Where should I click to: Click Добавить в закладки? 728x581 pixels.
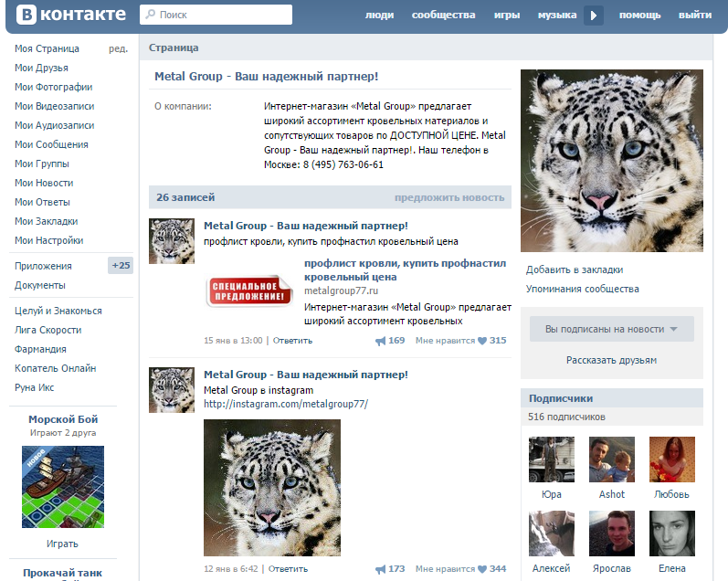pos(575,269)
